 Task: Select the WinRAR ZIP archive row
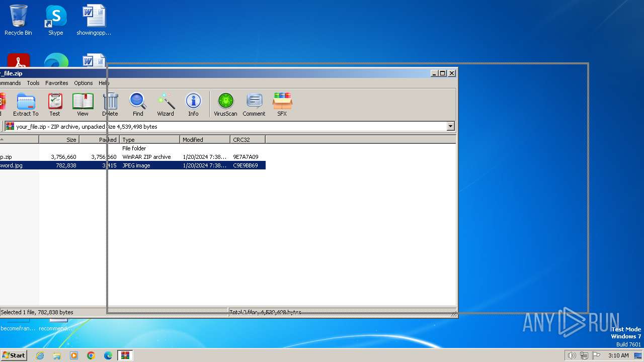[133, 157]
